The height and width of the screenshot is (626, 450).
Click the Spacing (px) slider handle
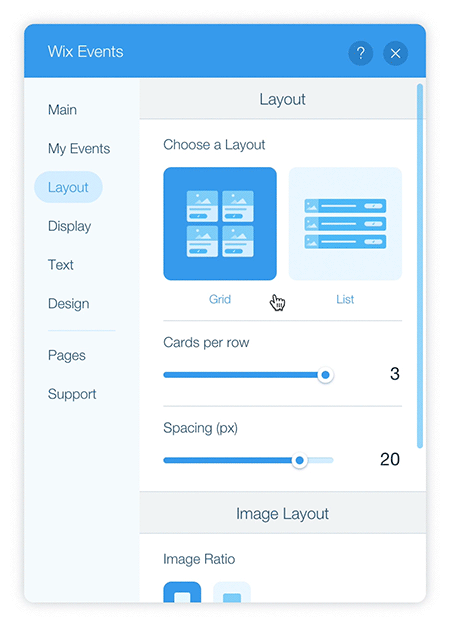[299, 460]
